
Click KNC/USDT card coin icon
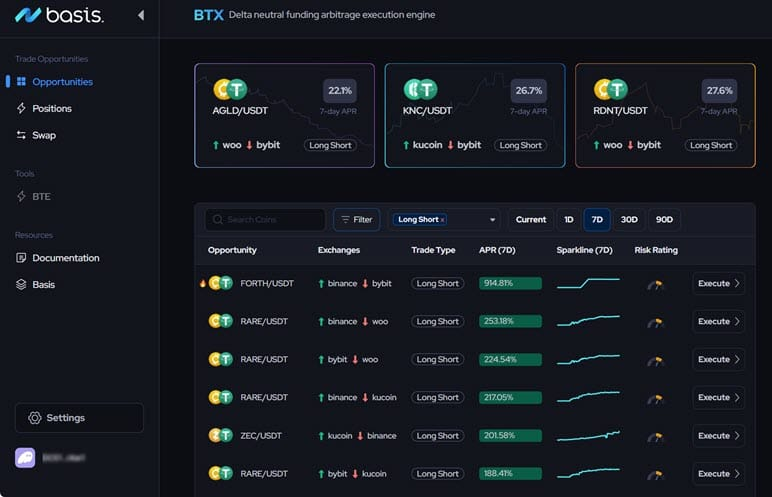click(x=420, y=89)
